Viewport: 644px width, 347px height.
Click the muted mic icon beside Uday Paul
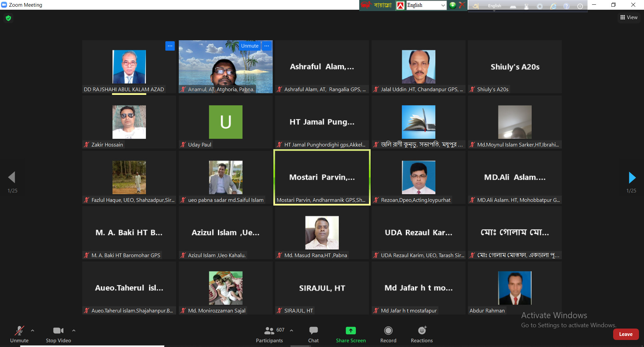[183, 144]
